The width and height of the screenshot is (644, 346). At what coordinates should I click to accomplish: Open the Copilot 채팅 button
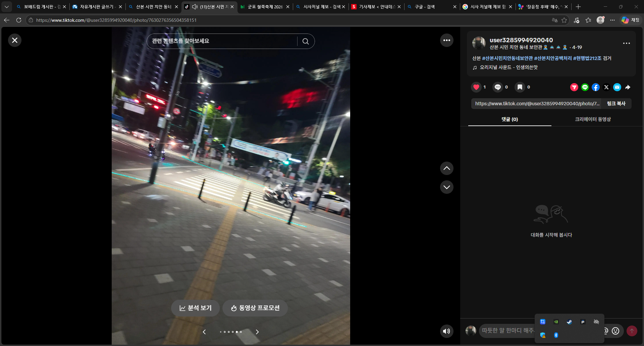click(630, 20)
